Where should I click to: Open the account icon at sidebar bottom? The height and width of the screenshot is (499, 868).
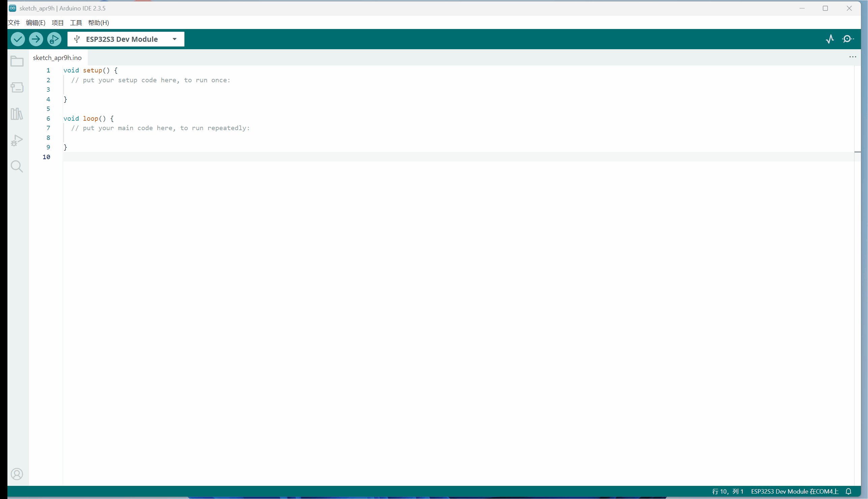pos(17,474)
